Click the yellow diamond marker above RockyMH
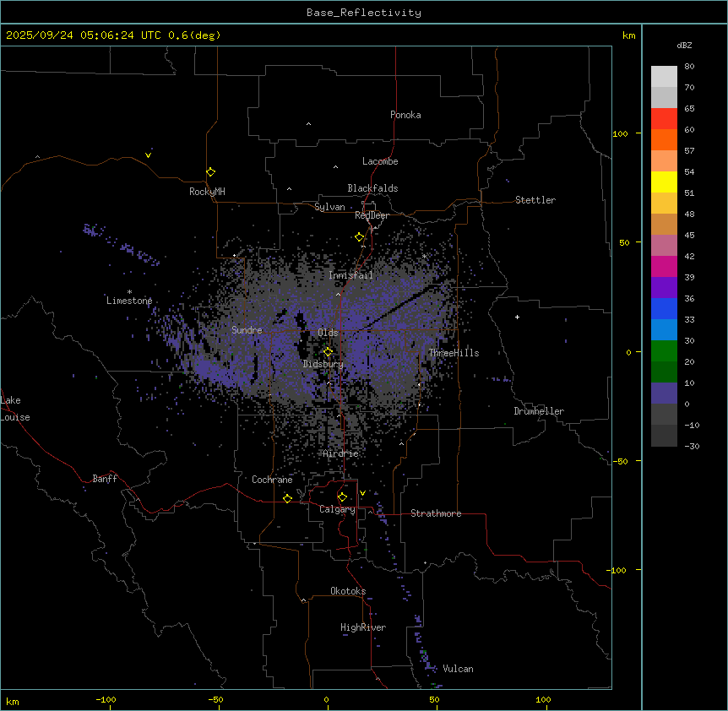Image resolution: width=728 pixels, height=711 pixels. (210, 171)
